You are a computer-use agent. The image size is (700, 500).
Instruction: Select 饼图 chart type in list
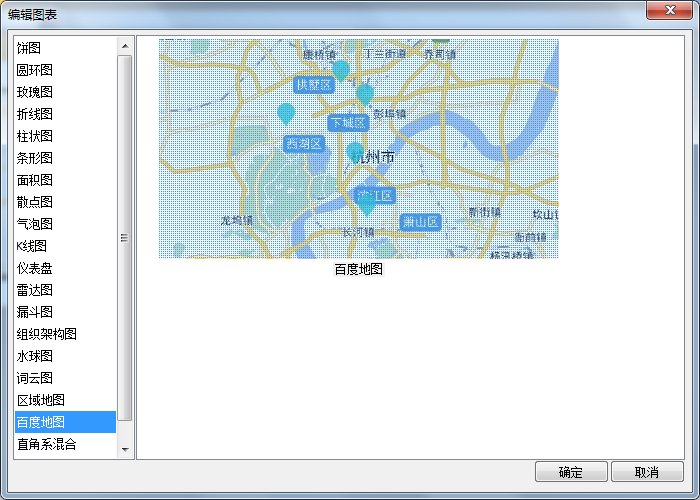(29, 48)
